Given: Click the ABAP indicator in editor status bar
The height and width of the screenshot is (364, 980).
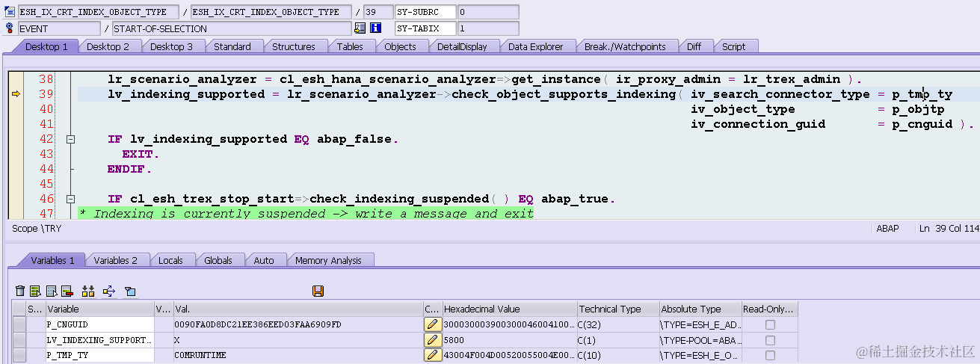Looking at the screenshot, I should click(887, 229).
